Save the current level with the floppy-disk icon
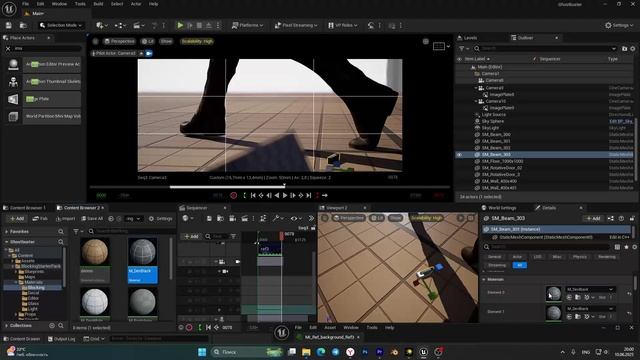Screen dimensions: 640x360 9,25
